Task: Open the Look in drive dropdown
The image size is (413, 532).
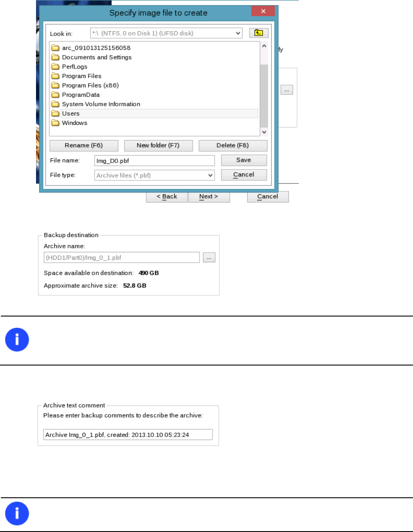Action: [x=166, y=33]
